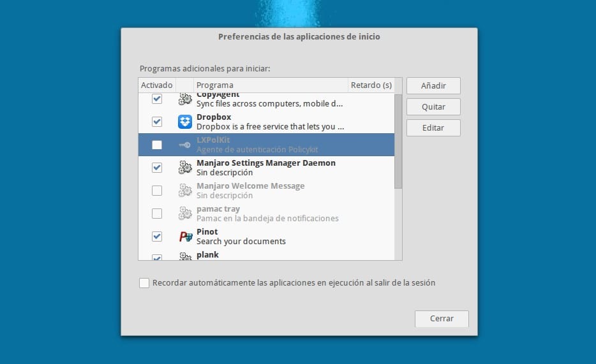Enable Manjaro Welcome Message checkbox
The width and height of the screenshot is (596, 364).
point(156,191)
